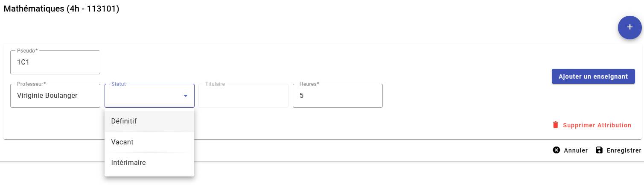Expand the Statut dropdown arrow
This screenshot has height=185, width=644.
(x=186, y=96)
